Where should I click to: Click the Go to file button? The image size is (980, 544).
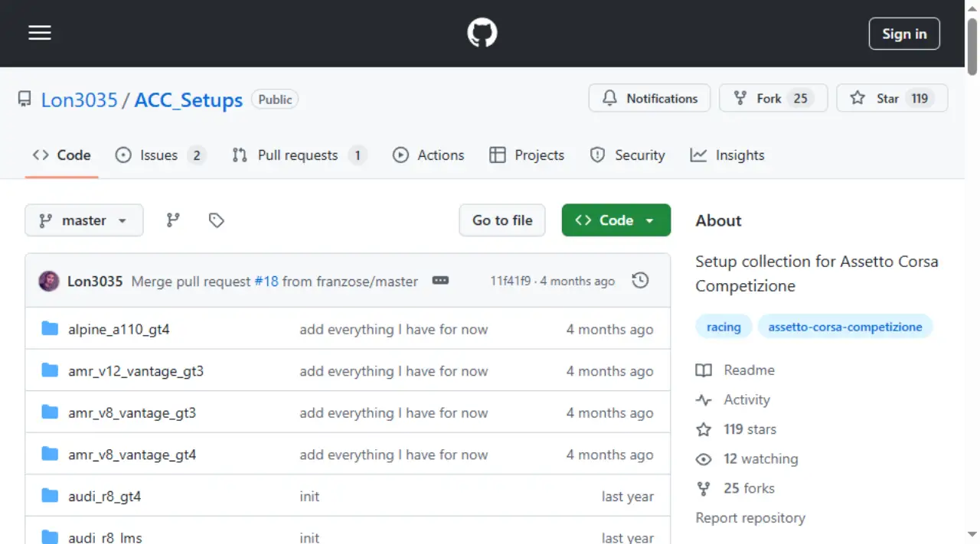[502, 220]
